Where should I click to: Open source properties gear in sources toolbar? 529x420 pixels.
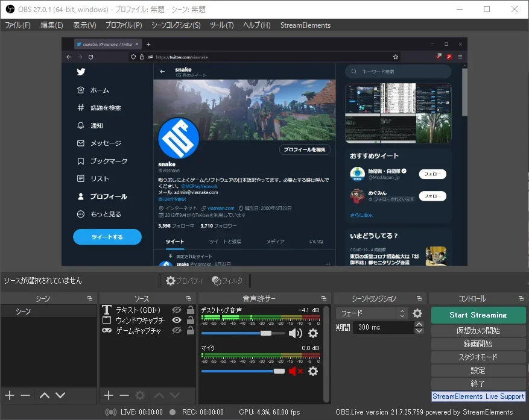click(140, 395)
